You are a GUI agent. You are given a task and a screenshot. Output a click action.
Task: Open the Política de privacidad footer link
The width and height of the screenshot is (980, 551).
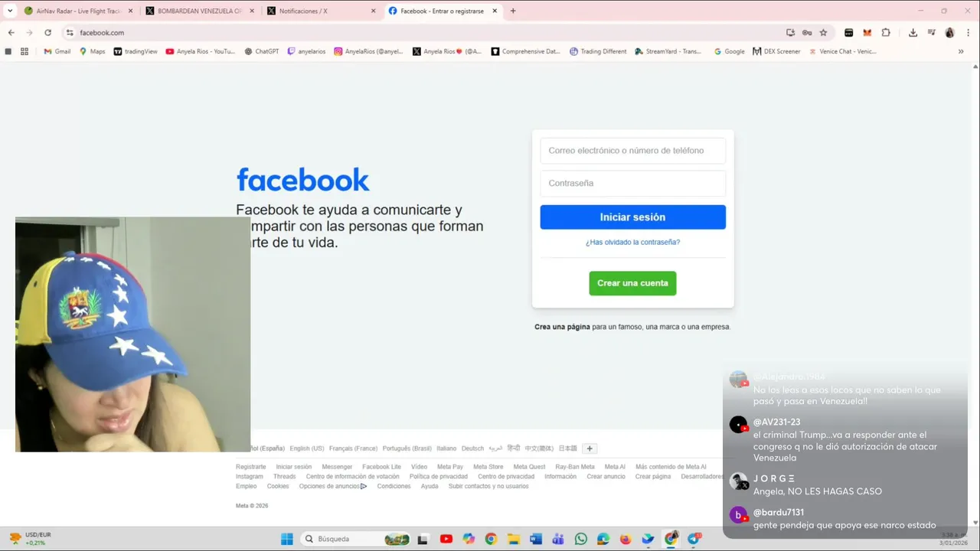tap(438, 476)
